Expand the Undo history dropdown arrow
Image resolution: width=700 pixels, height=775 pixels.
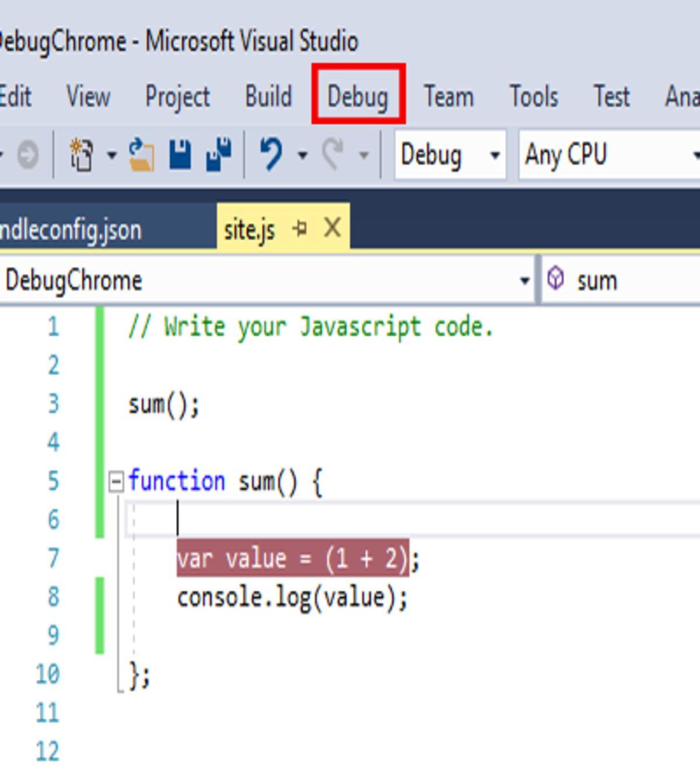pos(302,155)
